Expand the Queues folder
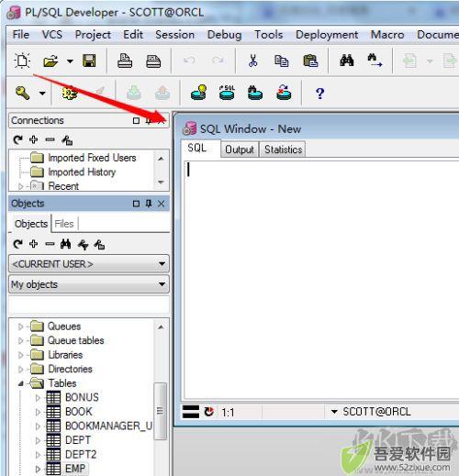The width and height of the screenshot is (459, 476). [20, 327]
